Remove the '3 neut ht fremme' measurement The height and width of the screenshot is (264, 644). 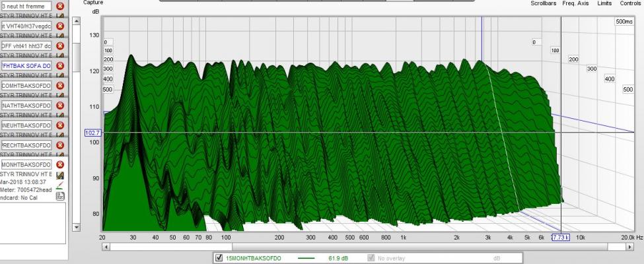point(60,6)
